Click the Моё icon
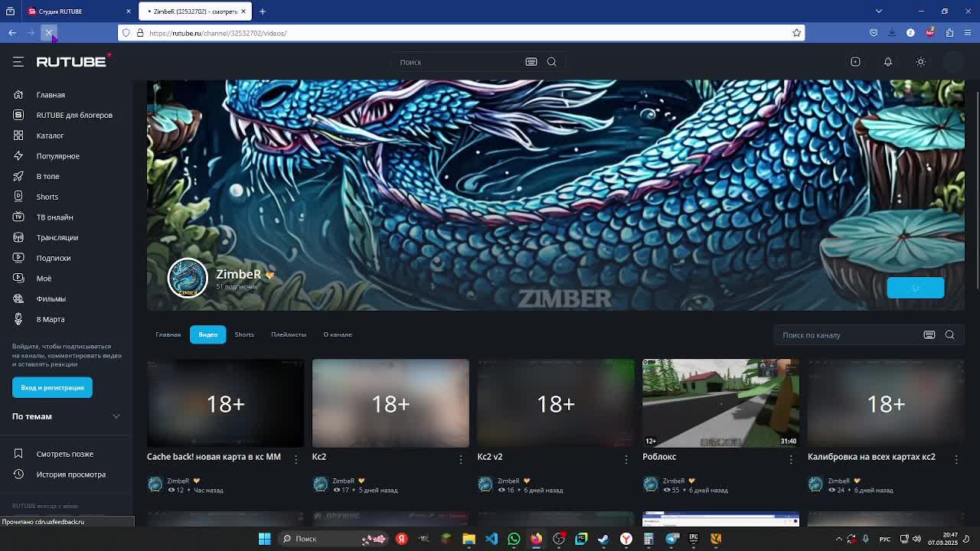The height and width of the screenshot is (551, 980). 18,279
